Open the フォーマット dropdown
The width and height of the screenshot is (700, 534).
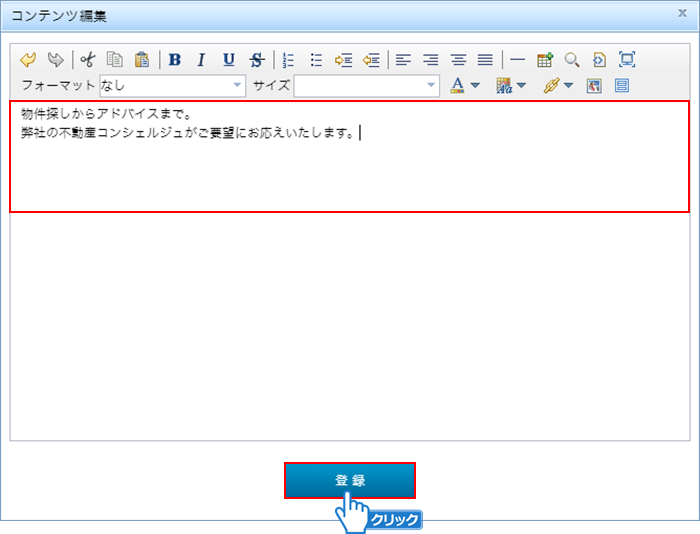[x=172, y=86]
